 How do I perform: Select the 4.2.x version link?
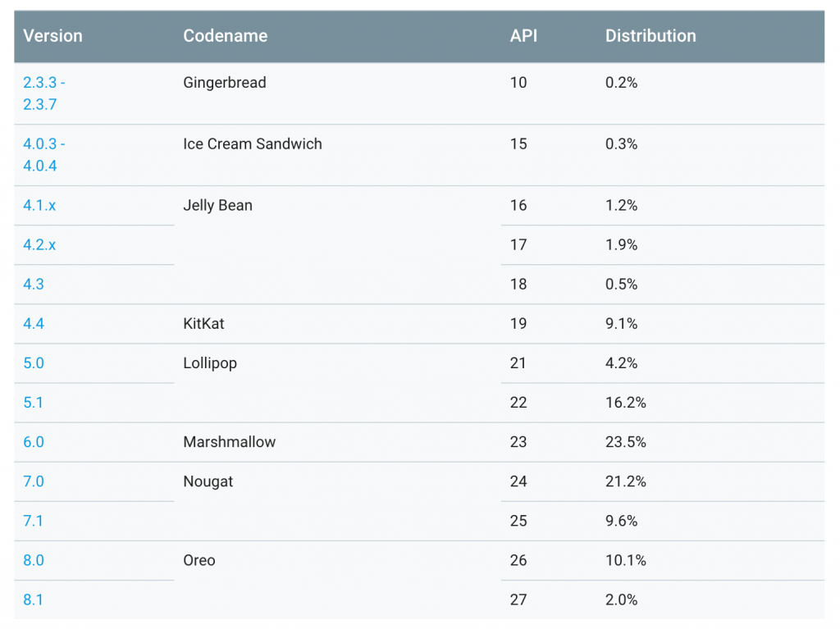39,245
